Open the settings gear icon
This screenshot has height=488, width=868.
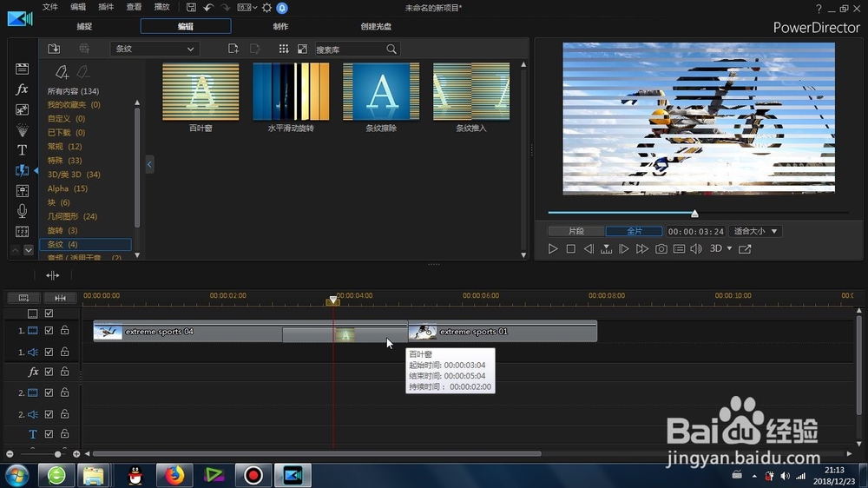click(266, 7)
